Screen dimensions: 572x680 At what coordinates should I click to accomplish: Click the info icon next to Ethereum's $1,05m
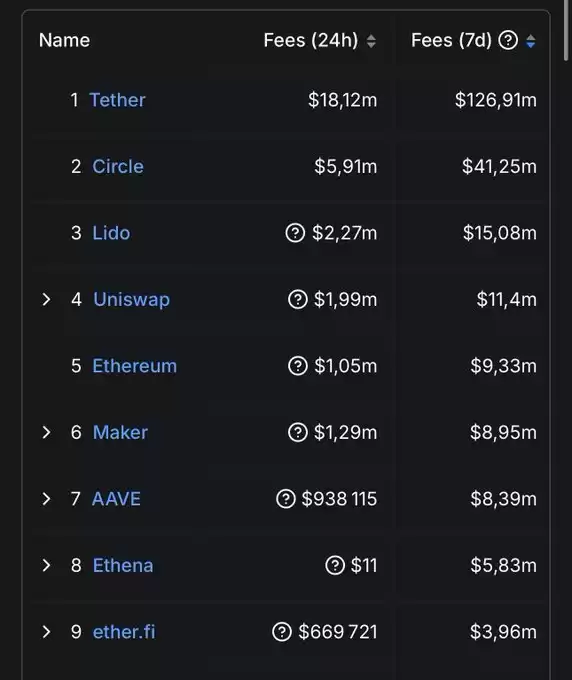point(297,366)
